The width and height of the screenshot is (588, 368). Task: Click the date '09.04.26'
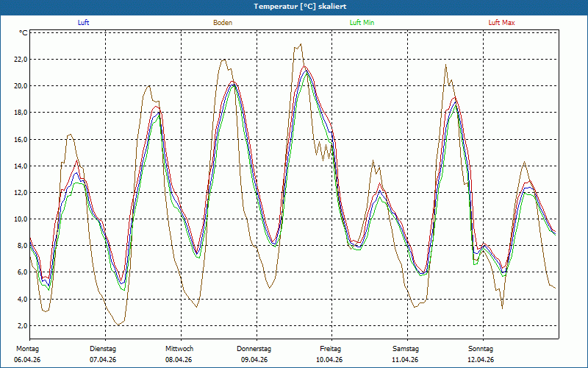tap(254, 360)
